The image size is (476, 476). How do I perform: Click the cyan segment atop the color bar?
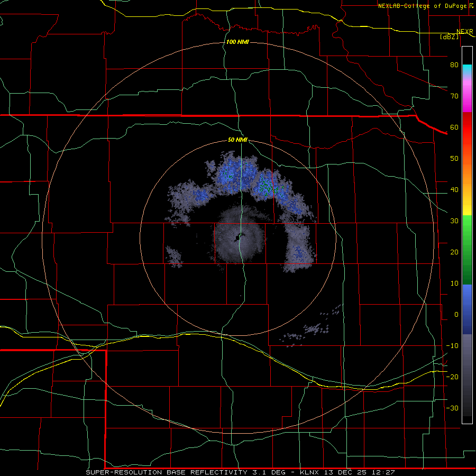[467, 70]
